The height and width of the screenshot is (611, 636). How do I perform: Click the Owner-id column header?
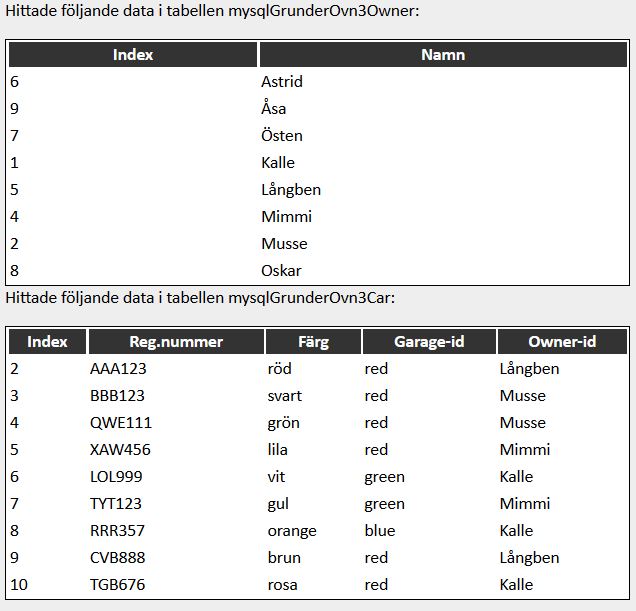tap(562, 342)
